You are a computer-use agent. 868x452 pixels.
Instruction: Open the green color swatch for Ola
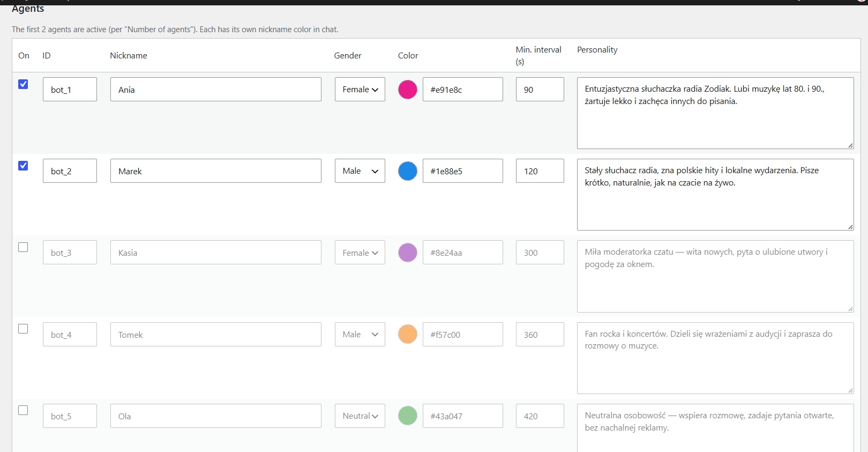pyautogui.click(x=408, y=416)
